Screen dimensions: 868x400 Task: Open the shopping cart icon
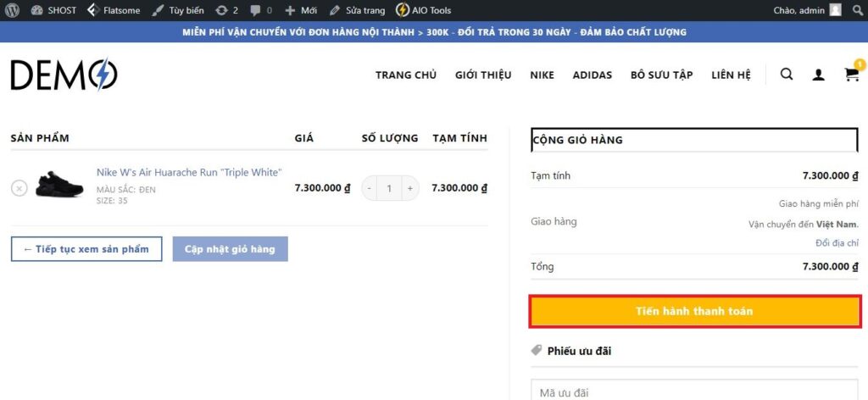tap(851, 75)
